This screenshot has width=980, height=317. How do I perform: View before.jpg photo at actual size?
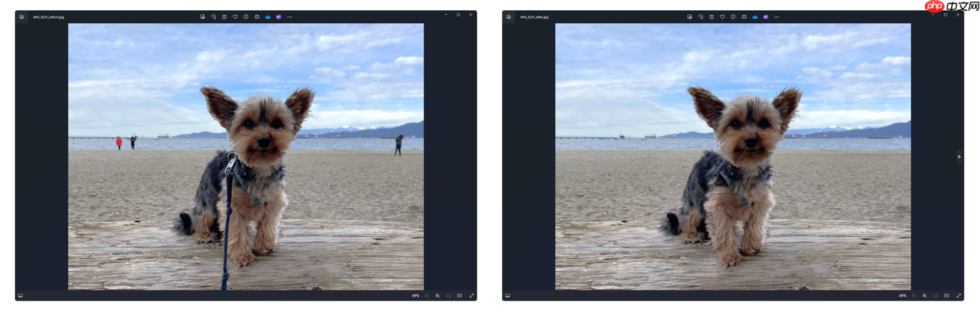pyautogui.click(x=459, y=296)
